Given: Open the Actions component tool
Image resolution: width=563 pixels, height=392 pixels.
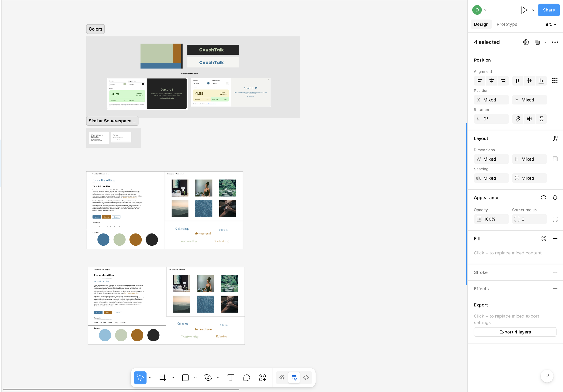Looking at the screenshot, I should [x=262, y=378].
